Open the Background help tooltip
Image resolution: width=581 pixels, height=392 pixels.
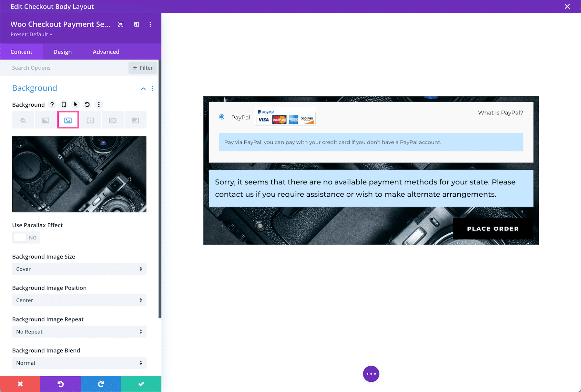[52, 104]
